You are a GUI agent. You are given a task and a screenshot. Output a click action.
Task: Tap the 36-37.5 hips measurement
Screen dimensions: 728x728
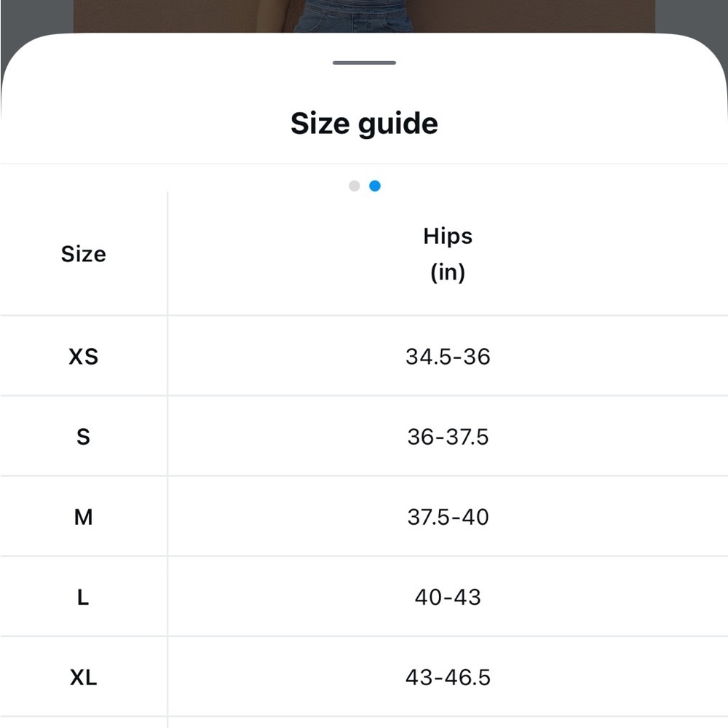click(x=448, y=437)
